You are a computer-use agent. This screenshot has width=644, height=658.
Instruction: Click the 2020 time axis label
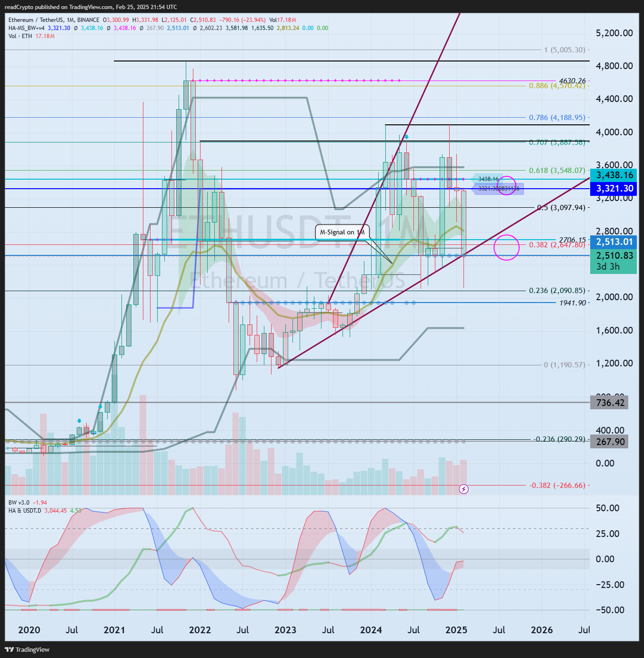point(29,630)
